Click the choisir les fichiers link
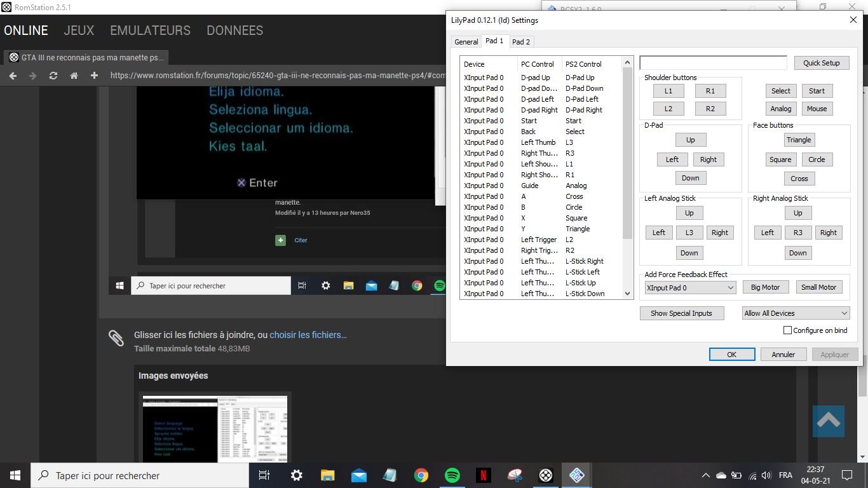Screen dimensions: 868x488 308,335
